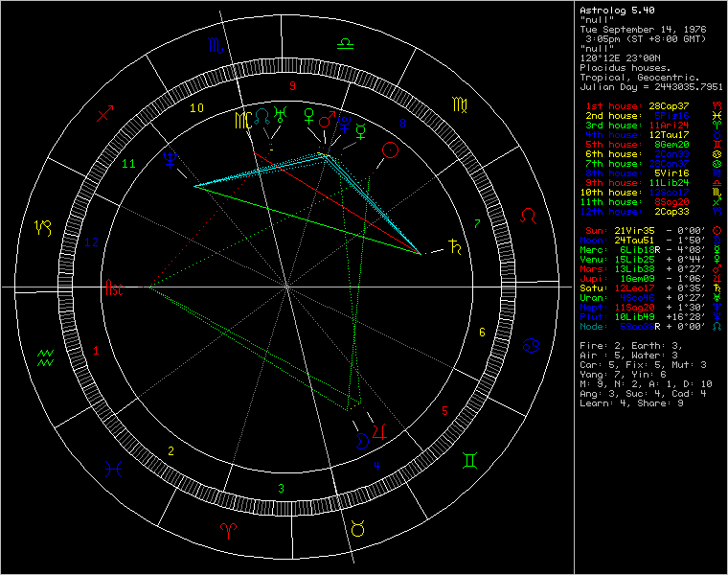Click house number 3 in the wheel
This screenshot has height=575, width=728.
tap(281, 488)
